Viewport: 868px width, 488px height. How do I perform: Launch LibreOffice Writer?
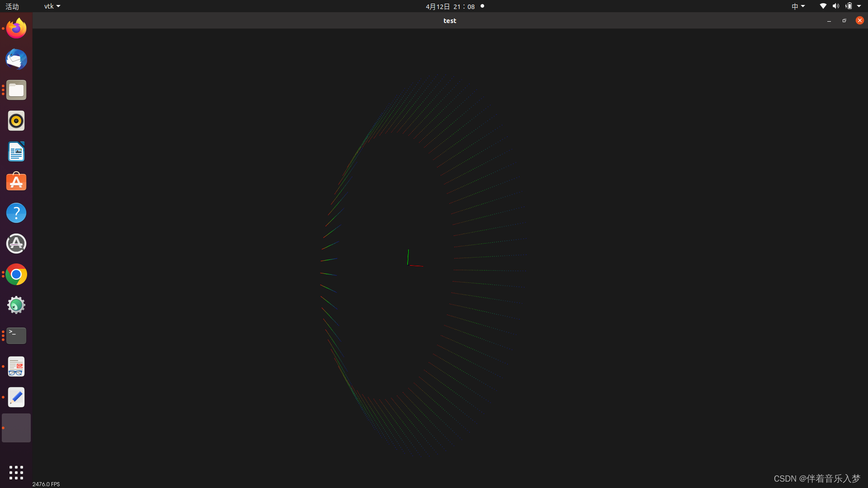click(x=16, y=152)
